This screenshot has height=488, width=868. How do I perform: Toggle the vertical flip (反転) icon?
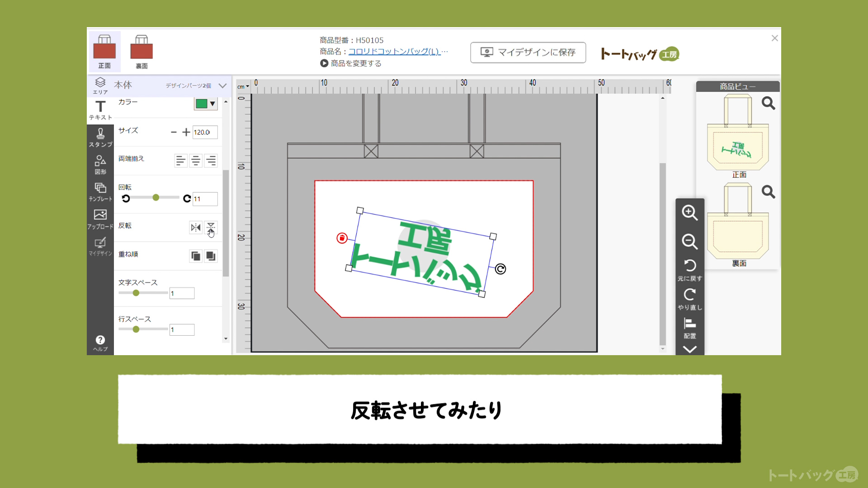click(x=211, y=227)
